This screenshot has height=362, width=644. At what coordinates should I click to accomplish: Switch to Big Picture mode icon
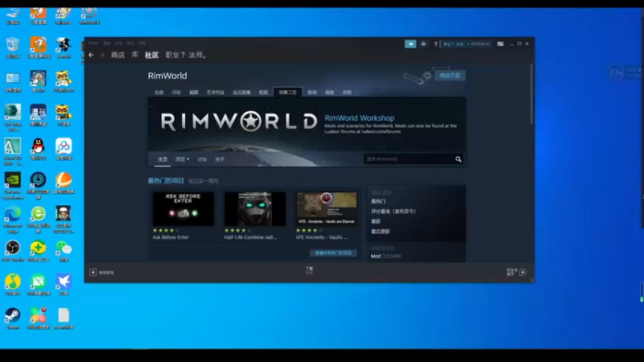500,44
